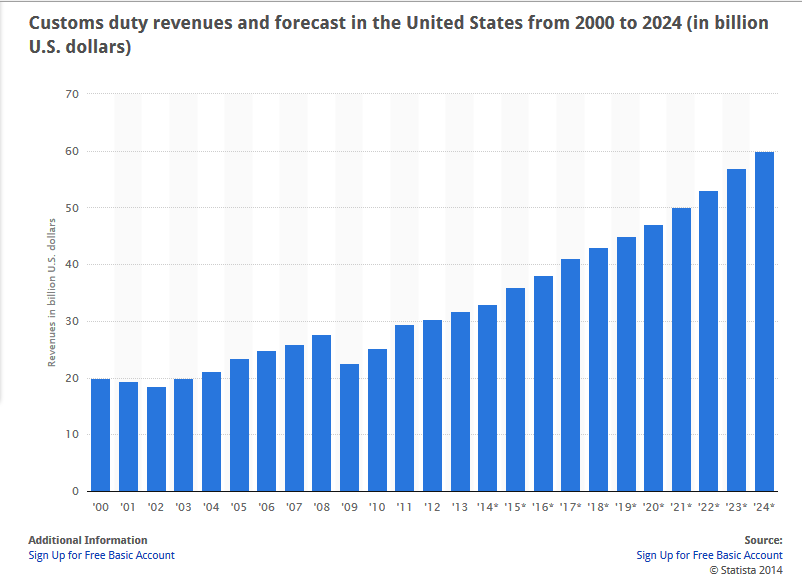Image resolution: width=802 pixels, height=582 pixels.
Task: Select the '21* forecast bar
Action: [682, 350]
